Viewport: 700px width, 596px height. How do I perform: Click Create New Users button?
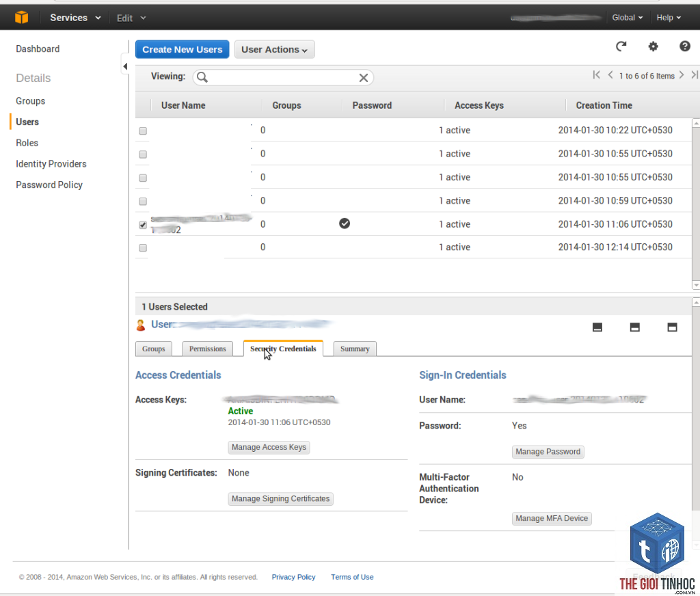pyautogui.click(x=182, y=50)
